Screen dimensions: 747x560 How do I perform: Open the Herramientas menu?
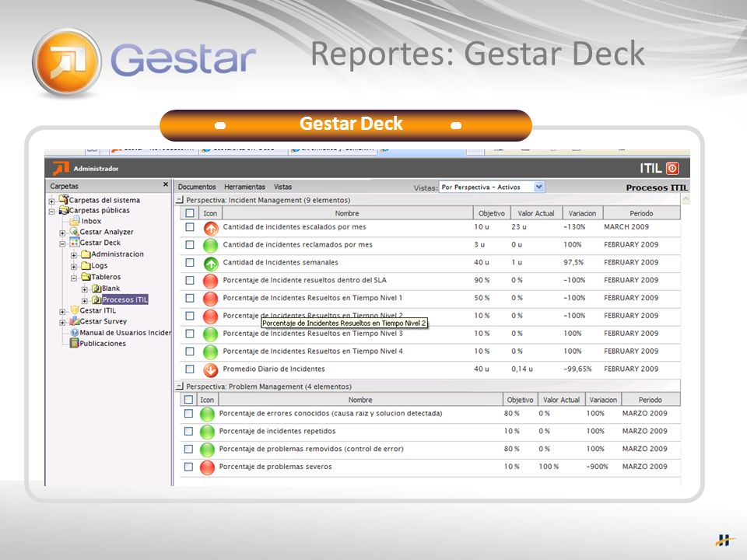tap(244, 187)
